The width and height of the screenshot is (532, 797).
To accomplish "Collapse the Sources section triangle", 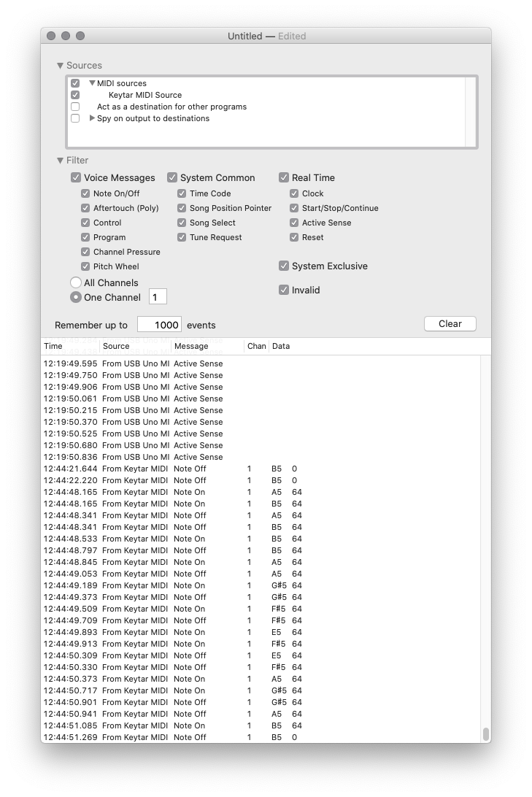I will (x=60, y=66).
